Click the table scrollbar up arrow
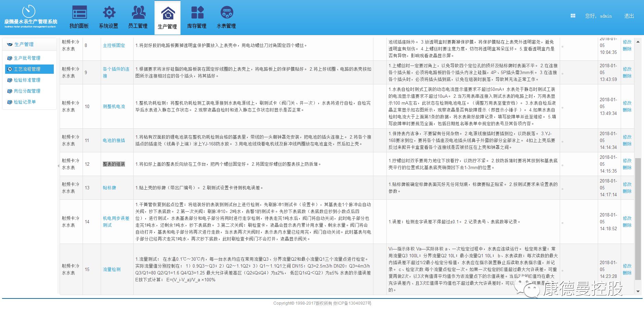The width and height of the screenshot is (644, 317). (x=637, y=42)
